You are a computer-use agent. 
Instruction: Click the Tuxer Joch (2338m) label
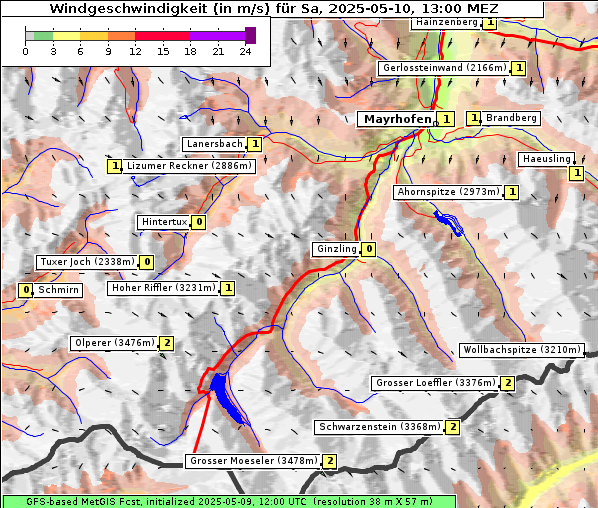coord(87,262)
